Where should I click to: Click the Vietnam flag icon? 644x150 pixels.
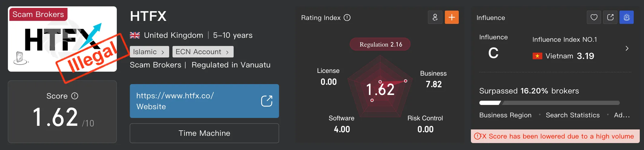[x=537, y=56]
